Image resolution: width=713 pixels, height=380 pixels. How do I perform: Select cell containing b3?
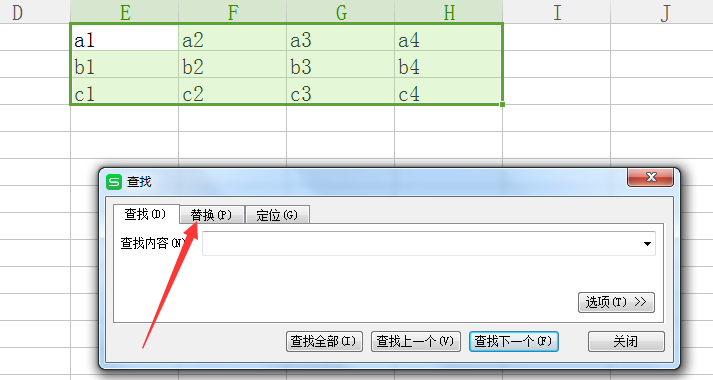(341, 64)
